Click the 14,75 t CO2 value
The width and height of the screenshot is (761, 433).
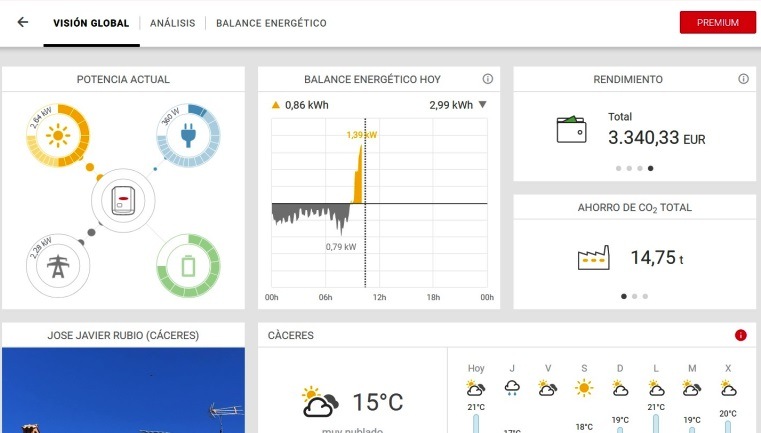(x=657, y=258)
